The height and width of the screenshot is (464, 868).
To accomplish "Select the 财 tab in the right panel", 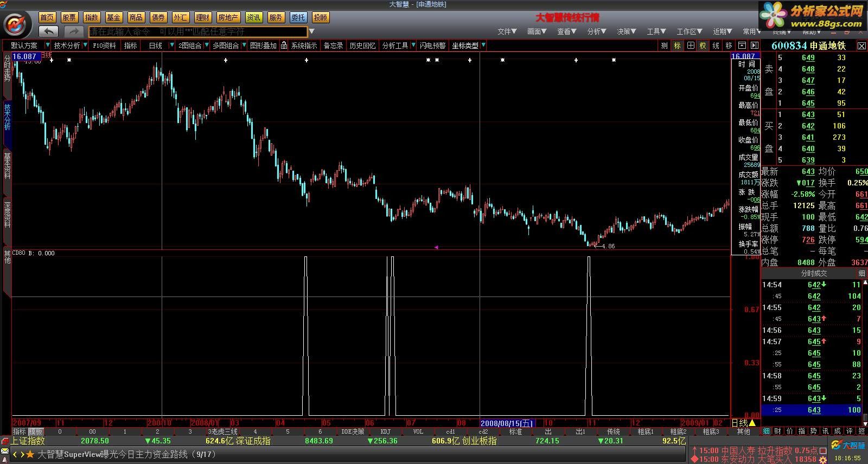I will point(778,431).
